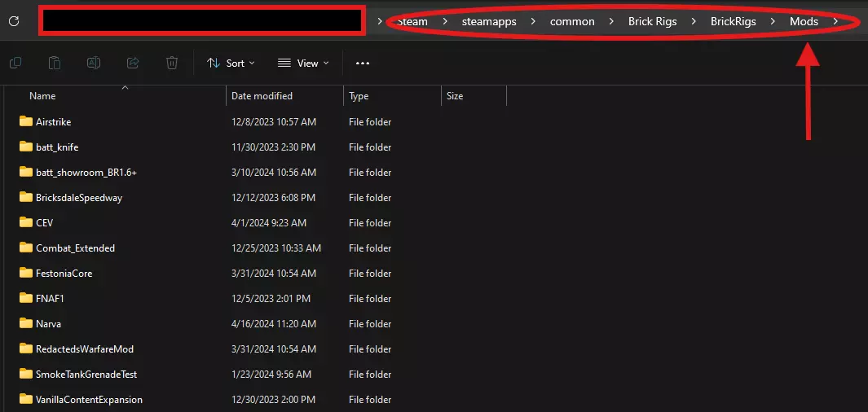This screenshot has width=868, height=412.
Task: Select the Airstrike folder name
Action: [53, 121]
